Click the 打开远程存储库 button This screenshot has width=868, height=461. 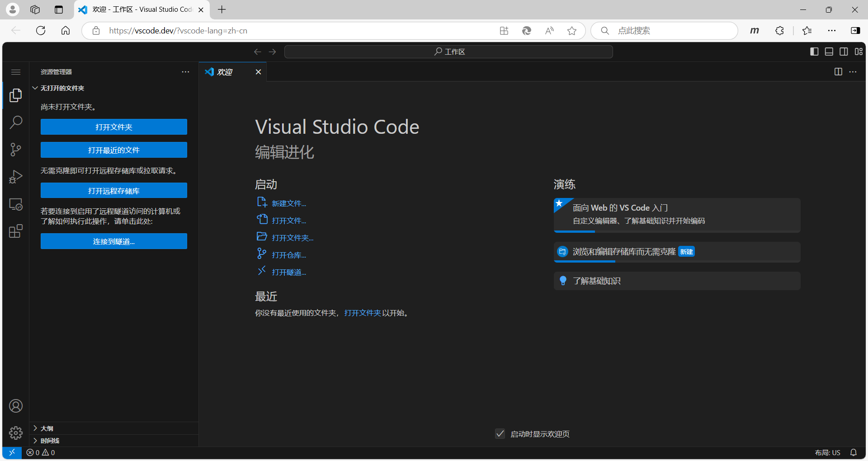(114, 191)
